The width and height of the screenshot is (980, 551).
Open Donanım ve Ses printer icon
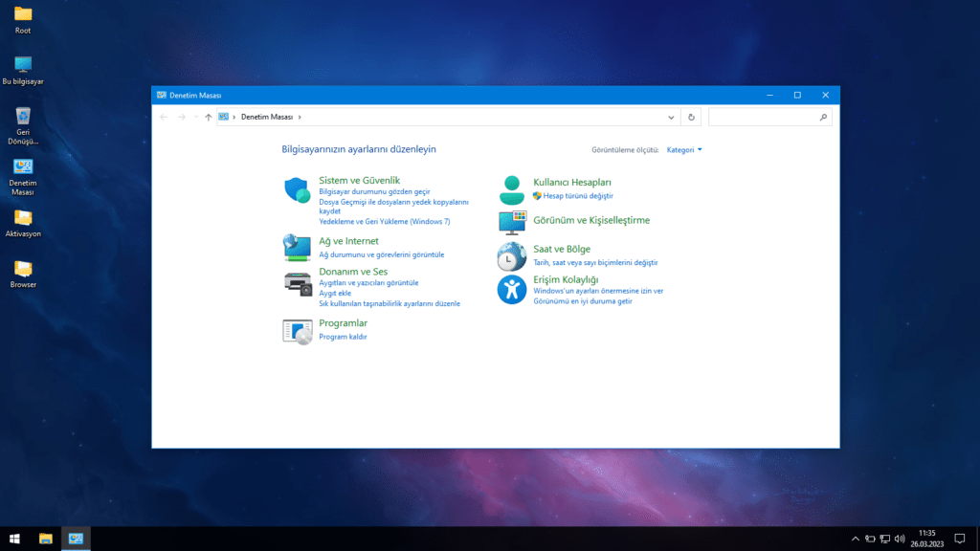298,282
